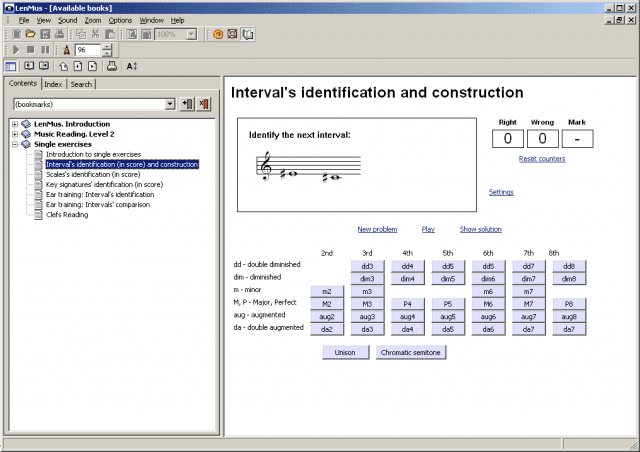Click the font size icon

[x=132, y=65]
